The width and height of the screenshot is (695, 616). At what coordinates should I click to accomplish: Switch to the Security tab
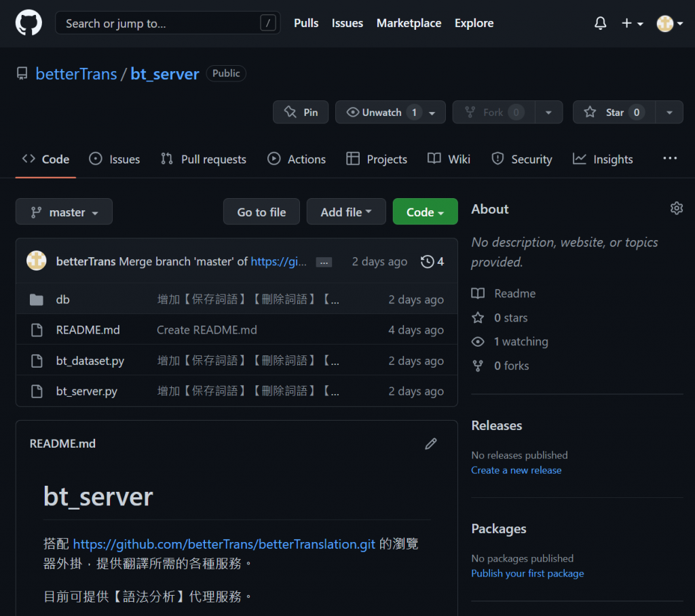click(522, 159)
